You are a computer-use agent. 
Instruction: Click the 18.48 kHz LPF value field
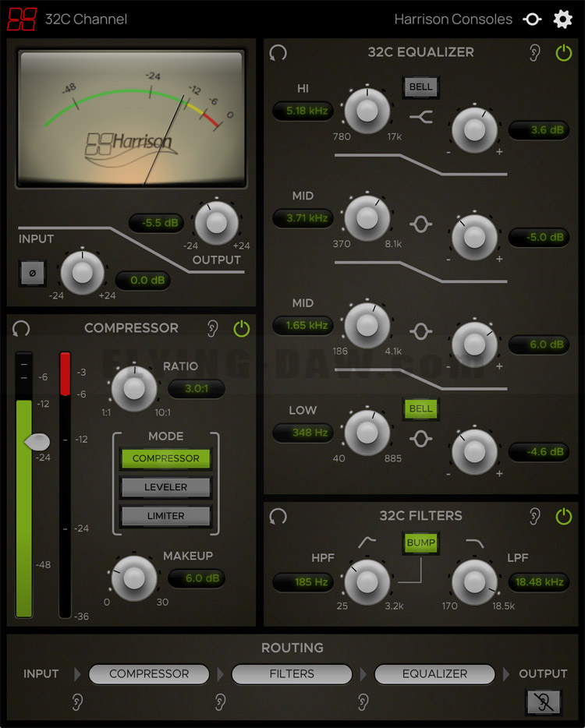(539, 581)
